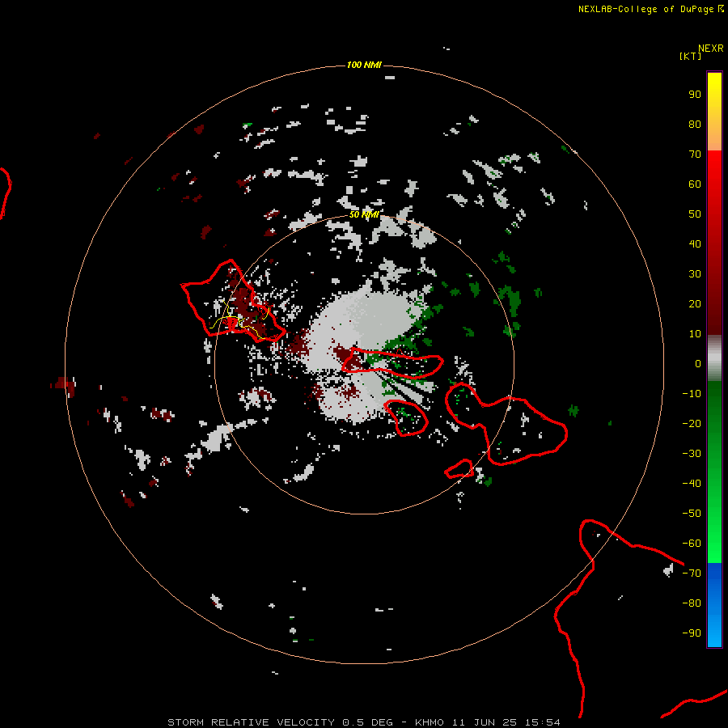Viewport: 728px width, 728px height.
Task: Click the -50 knot scale label
Action: tap(692, 513)
